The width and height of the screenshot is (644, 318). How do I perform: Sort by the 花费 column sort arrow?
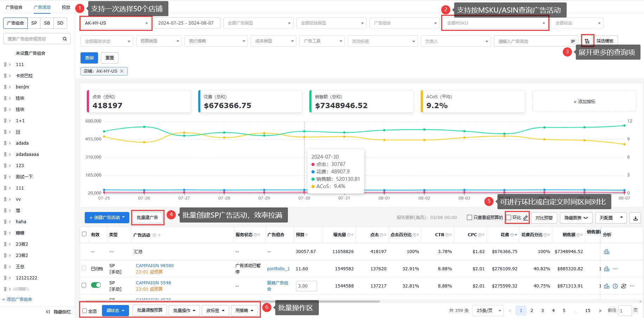point(516,235)
